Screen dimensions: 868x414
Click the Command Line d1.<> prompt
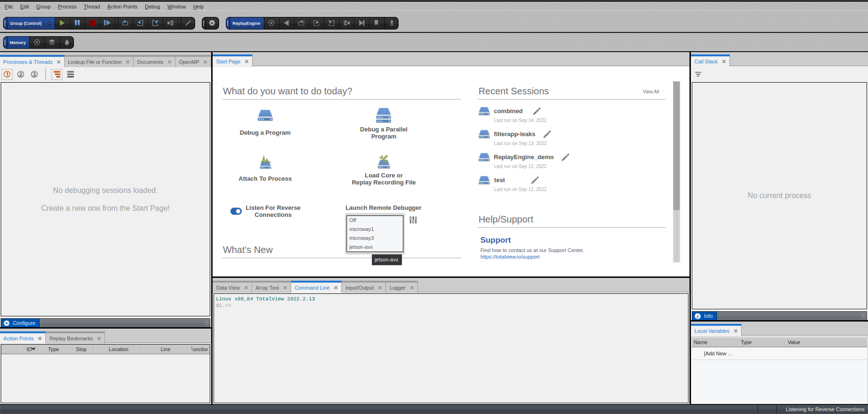[223, 305]
